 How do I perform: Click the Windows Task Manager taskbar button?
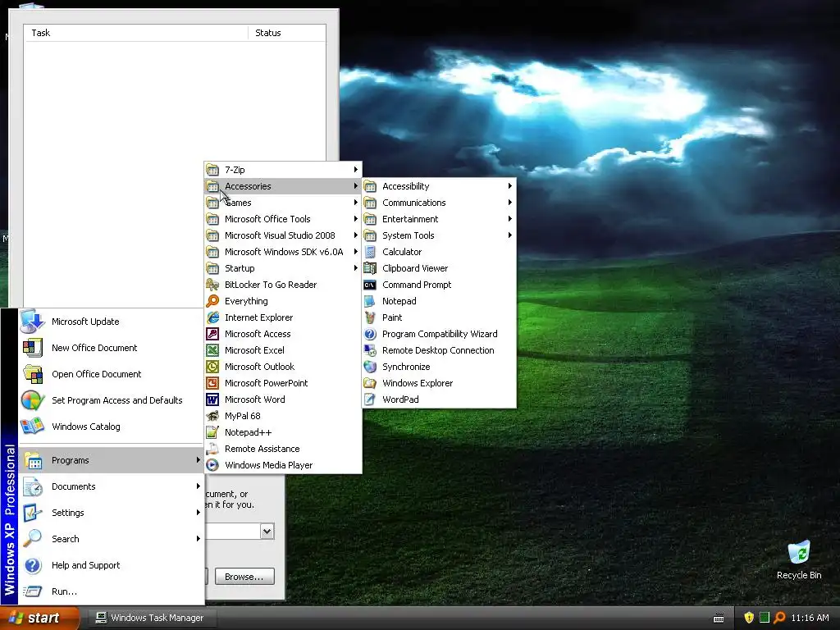tap(150, 619)
